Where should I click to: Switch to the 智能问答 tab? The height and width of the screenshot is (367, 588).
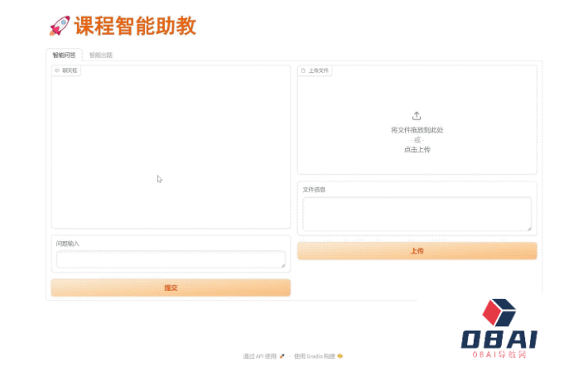pyautogui.click(x=64, y=56)
